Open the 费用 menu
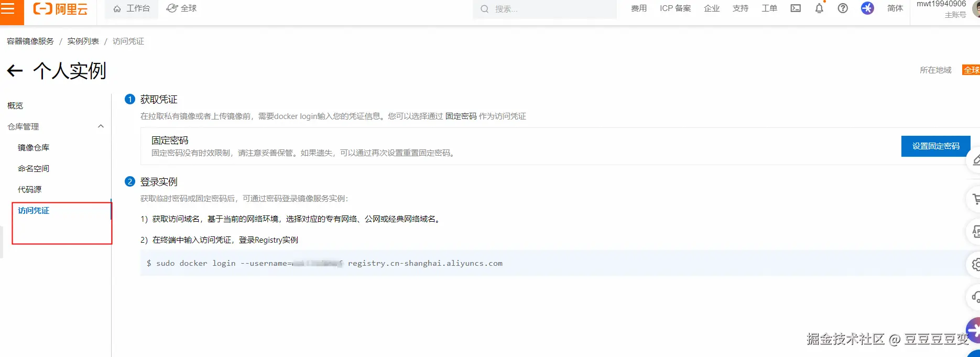980x357 pixels. coord(639,8)
